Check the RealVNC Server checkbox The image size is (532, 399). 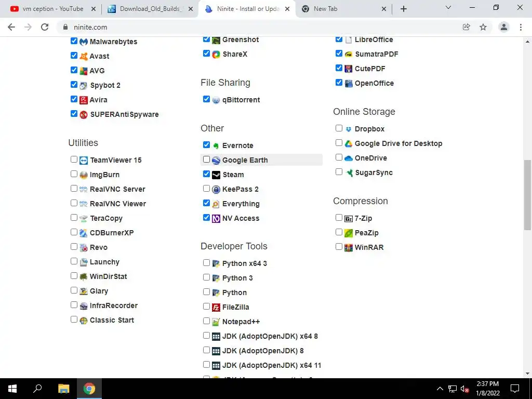coord(74,188)
